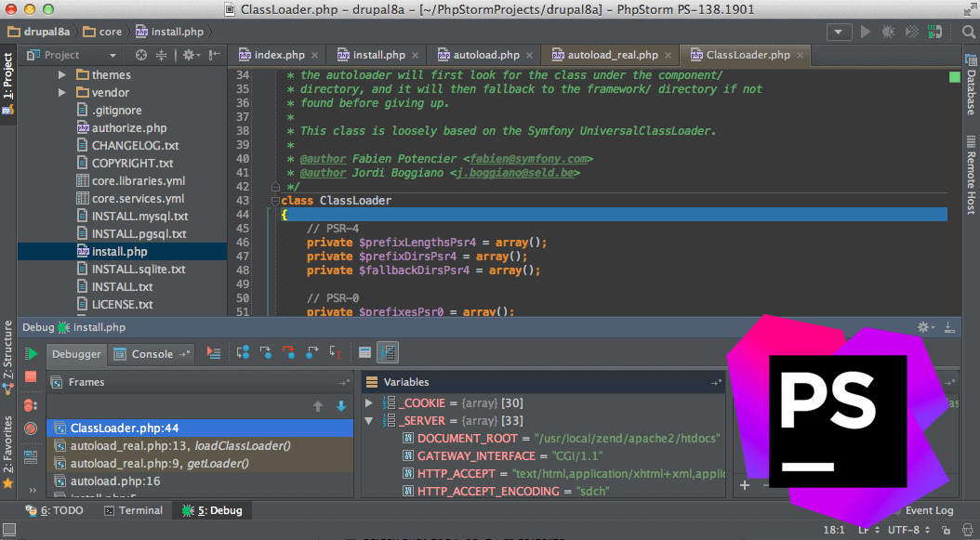Click the scroll-from-source target icon in Project panel
The height and width of the screenshot is (540, 980).
(141, 55)
